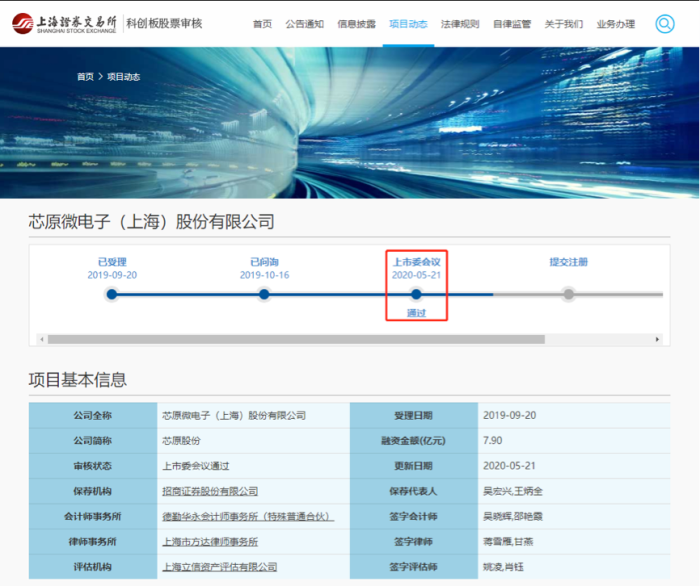This screenshot has width=700, height=586.
Task: Open the search magnifier icon
Action: click(x=664, y=24)
